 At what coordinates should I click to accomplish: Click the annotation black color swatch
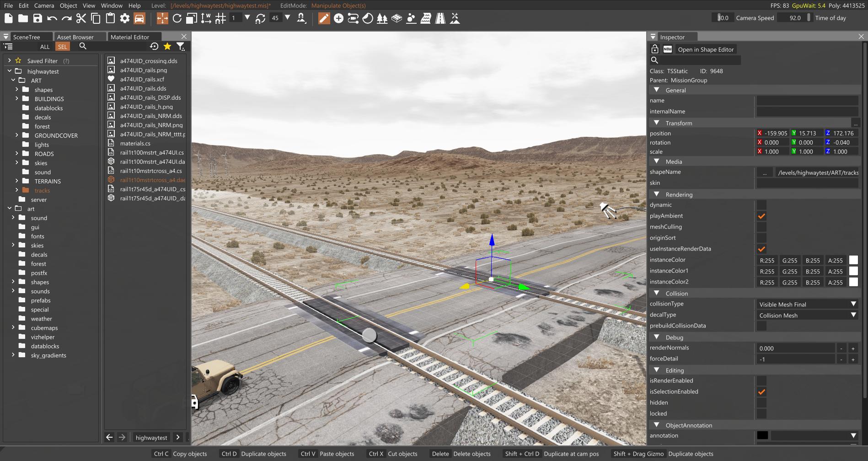click(x=762, y=435)
